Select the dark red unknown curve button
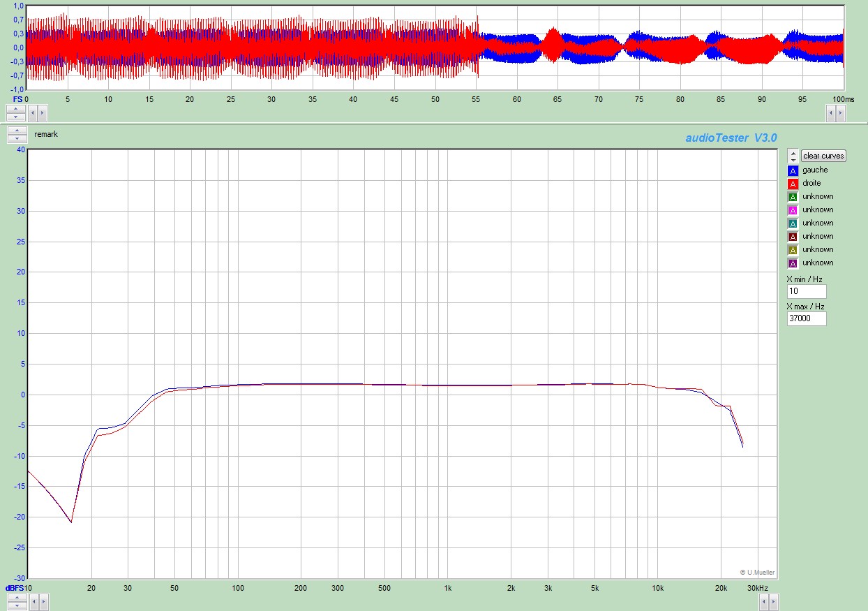This screenshot has height=611, width=868. click(x=792, y=237)
